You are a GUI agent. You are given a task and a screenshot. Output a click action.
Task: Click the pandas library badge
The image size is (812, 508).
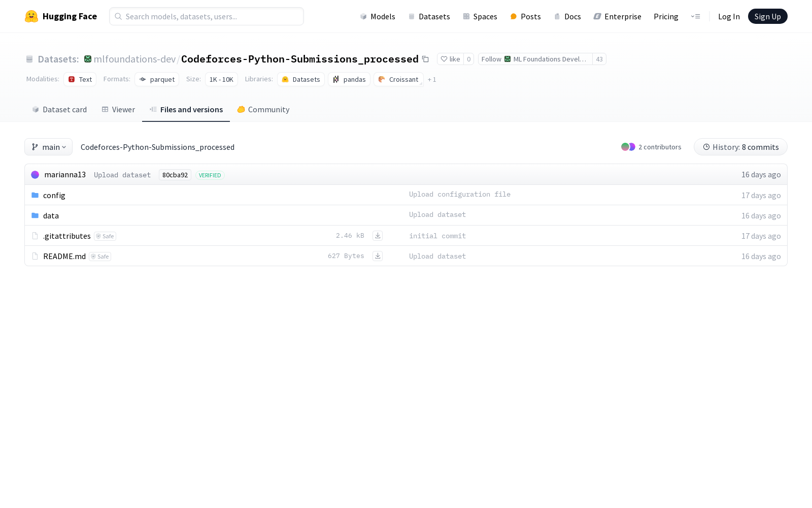[349, 79]
